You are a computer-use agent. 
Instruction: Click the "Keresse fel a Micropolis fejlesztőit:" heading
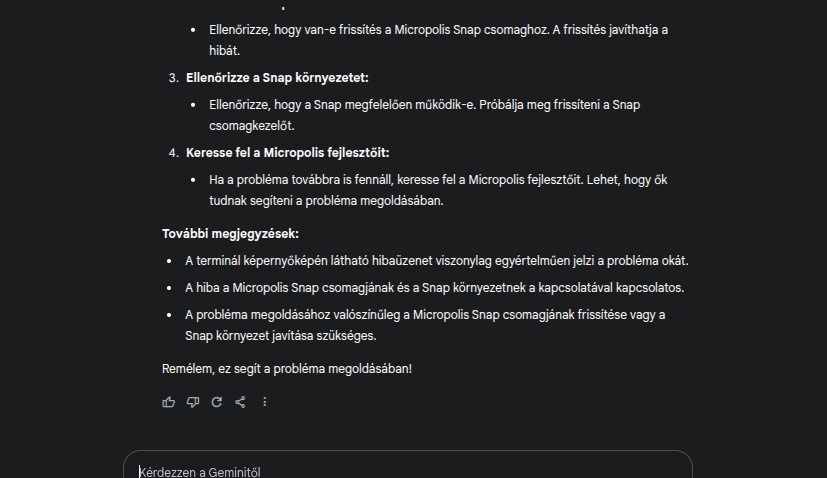click(287, 153)
